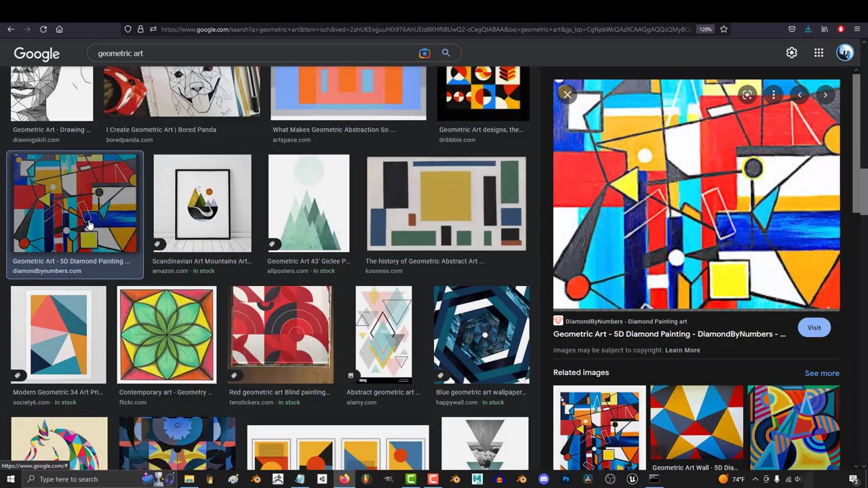Click the artspace.com source text

pos(292,140)
